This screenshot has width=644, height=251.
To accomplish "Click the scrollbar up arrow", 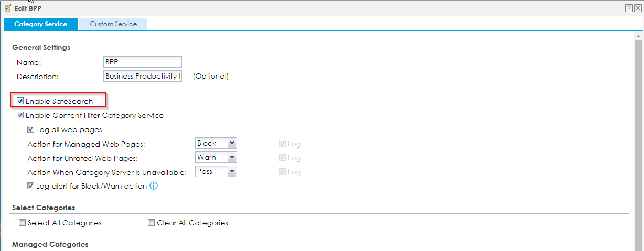I will 638,36.
